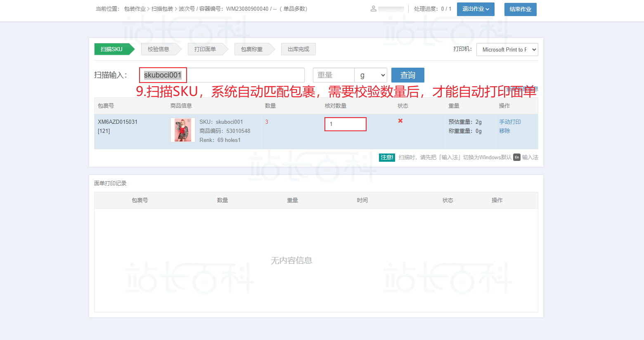Open the product thumbnail image
This screenshot has height=340, width=644.
click(x=182, y=130)
